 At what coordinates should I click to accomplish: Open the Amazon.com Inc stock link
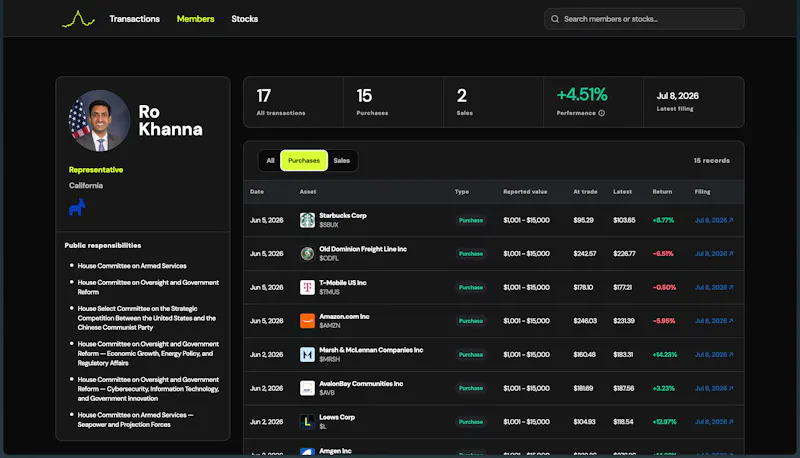[x=344, y=317]
